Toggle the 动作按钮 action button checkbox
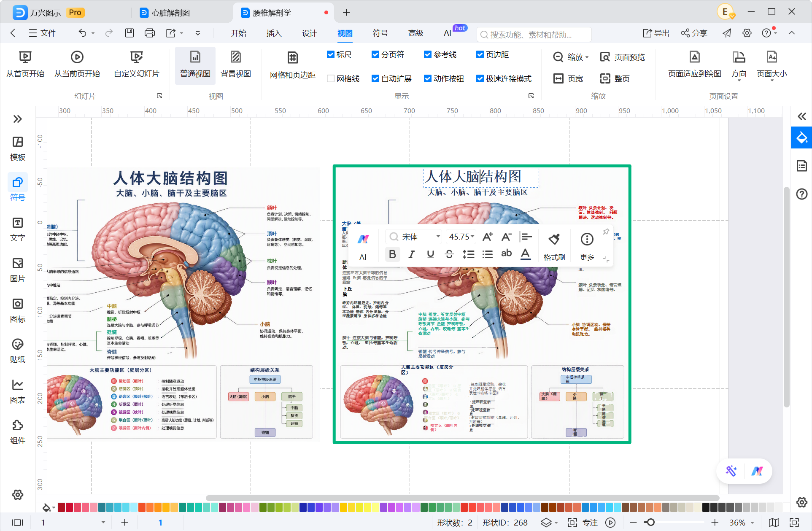812x531 pixels. pyautogui.click(x=428, y=78)
